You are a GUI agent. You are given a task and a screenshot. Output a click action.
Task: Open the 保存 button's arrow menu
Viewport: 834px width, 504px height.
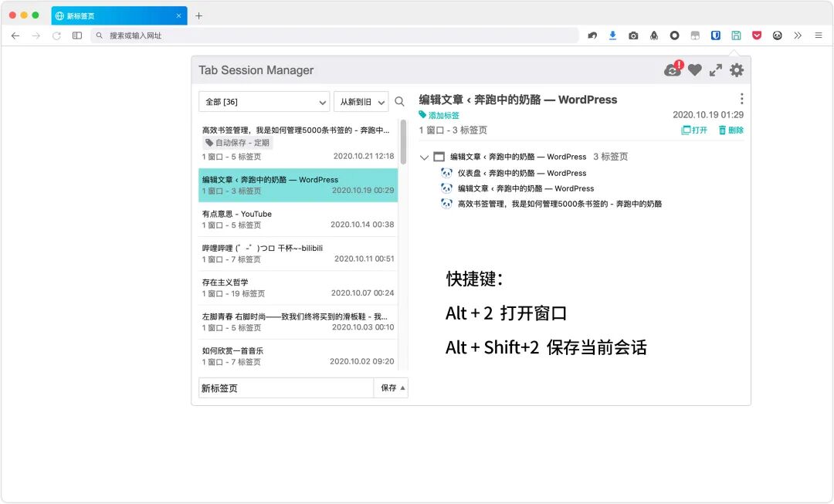402,388
